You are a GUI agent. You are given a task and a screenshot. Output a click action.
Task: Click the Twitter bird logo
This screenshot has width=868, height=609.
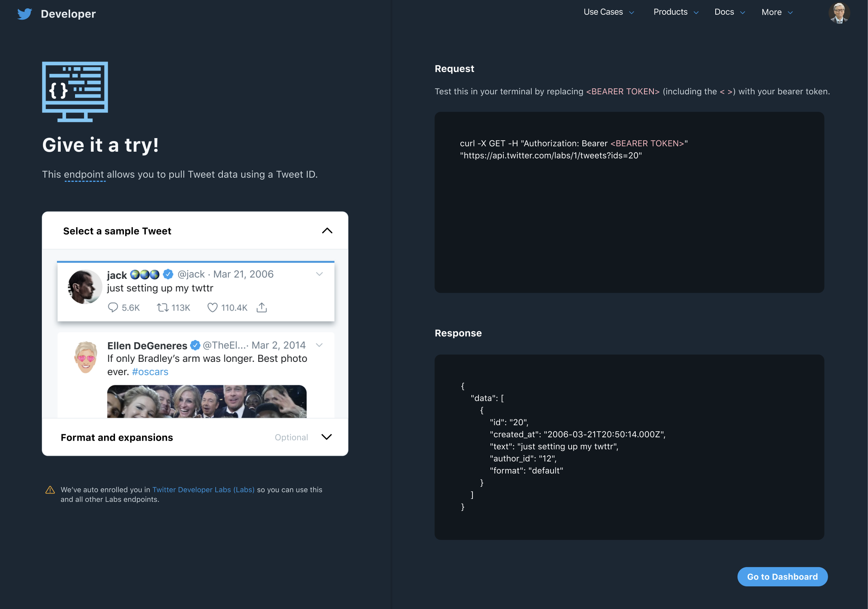(x=25, y=14)
